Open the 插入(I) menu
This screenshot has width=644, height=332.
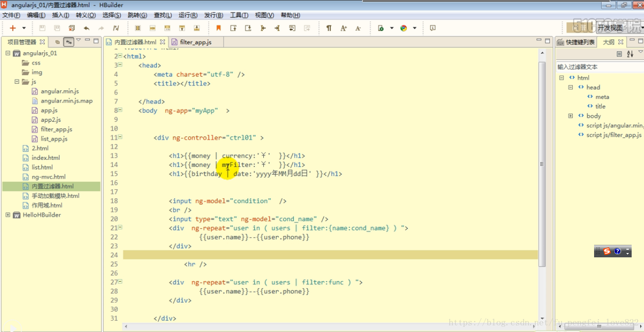pos(61,15)
